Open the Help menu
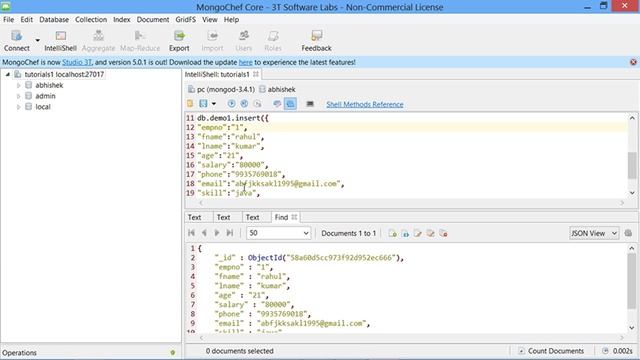 (231, 20)
